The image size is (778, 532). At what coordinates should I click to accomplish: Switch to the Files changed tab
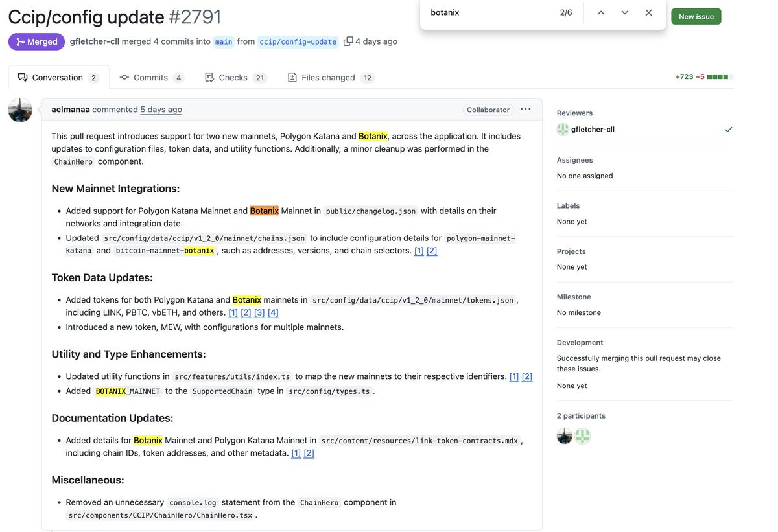[x=330, y=77]
